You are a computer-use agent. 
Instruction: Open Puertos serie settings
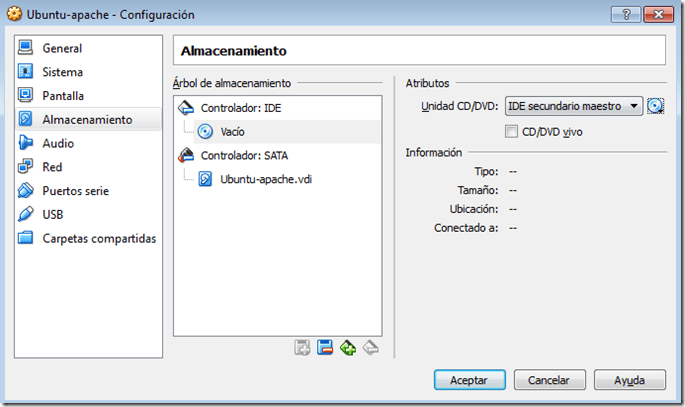[75, 191]
